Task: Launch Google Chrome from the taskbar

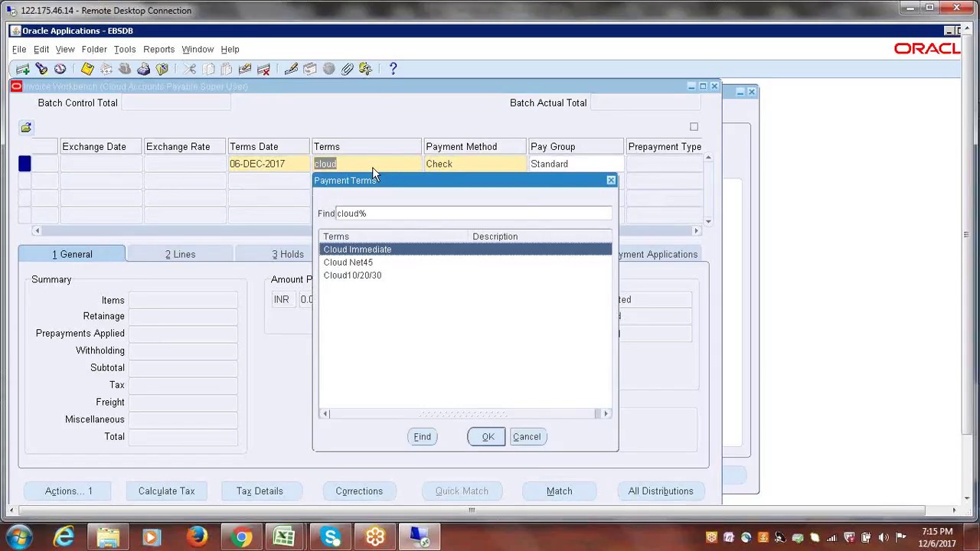Action: 241,536
